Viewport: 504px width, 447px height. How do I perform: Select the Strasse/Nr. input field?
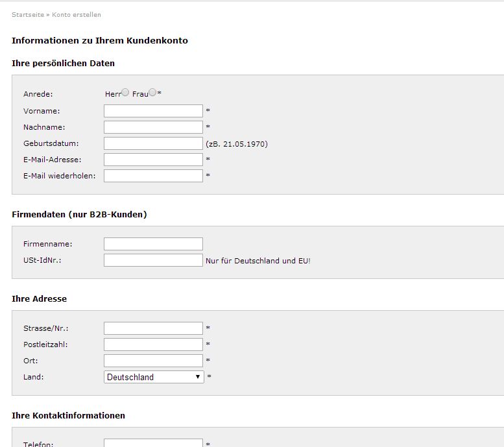[x=153, y=328]
